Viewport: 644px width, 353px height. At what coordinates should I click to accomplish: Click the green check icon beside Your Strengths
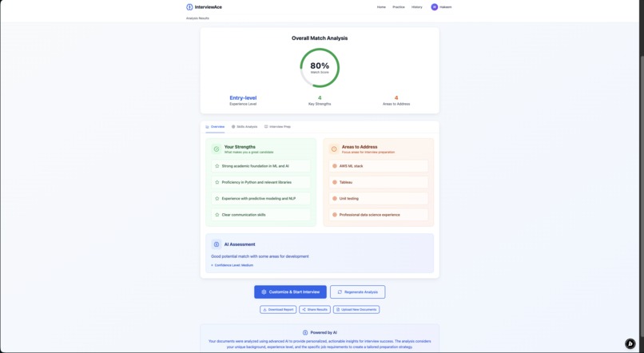click(x=217, y=149)
